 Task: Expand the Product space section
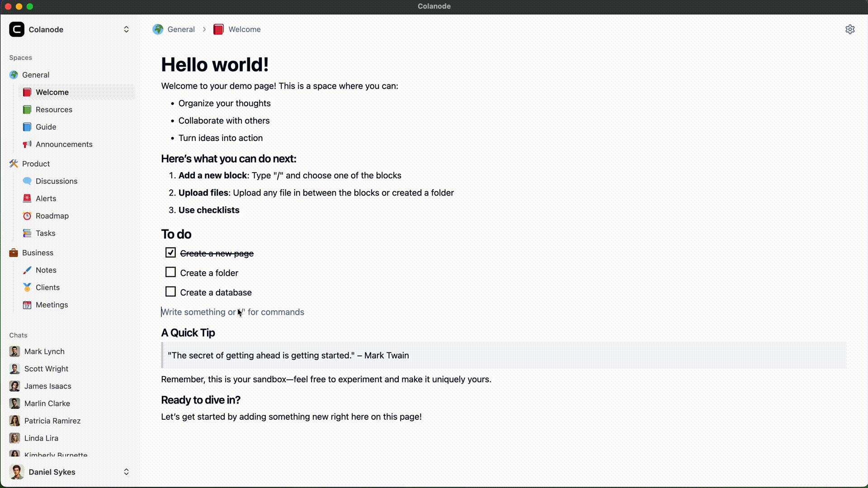[36, 163]
